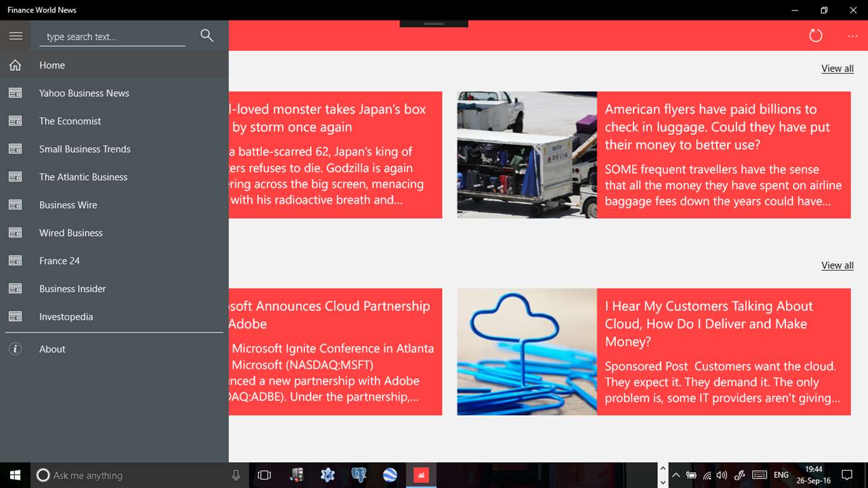Click the news icon beside Small Business Trends
The width and height of the screenshot is (868, 488).
(x=15, y=149)
